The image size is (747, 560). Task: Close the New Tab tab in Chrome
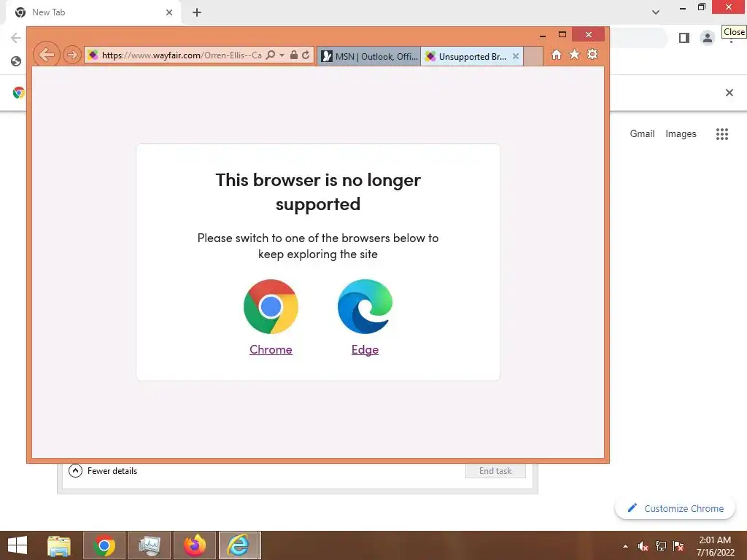169,12
